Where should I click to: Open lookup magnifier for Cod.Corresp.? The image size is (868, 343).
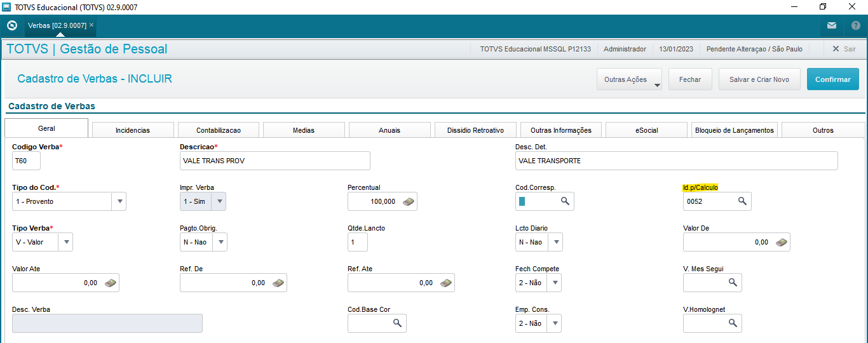pos(565,201)
